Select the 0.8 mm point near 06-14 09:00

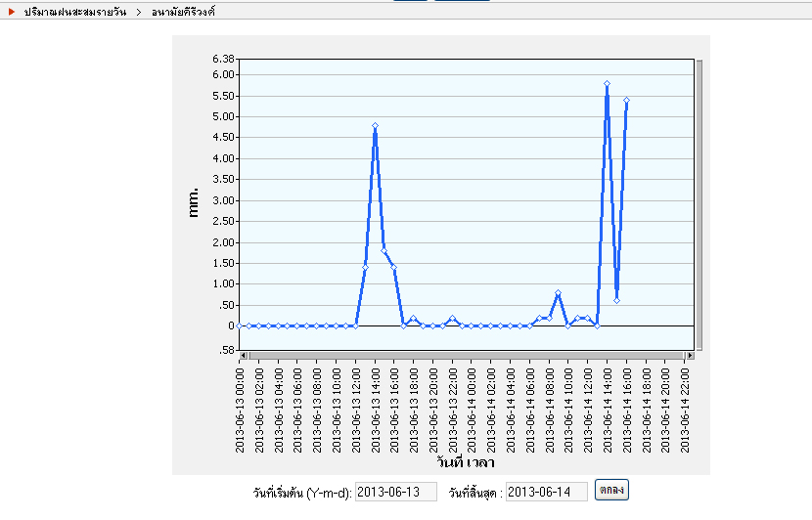tap(558, 292)
